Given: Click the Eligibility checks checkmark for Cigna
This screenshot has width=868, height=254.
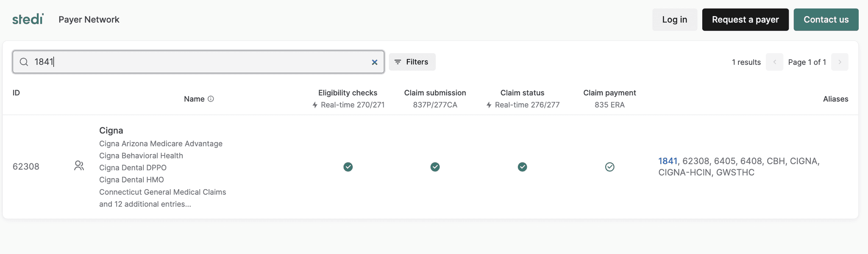Looking at the screenshot, I should 348,167.
